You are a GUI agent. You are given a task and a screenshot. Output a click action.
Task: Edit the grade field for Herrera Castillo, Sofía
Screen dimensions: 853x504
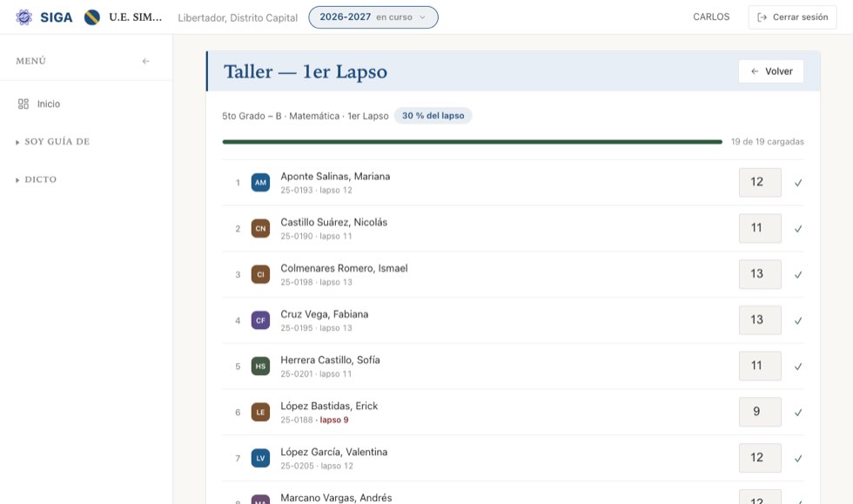[760, 366]
